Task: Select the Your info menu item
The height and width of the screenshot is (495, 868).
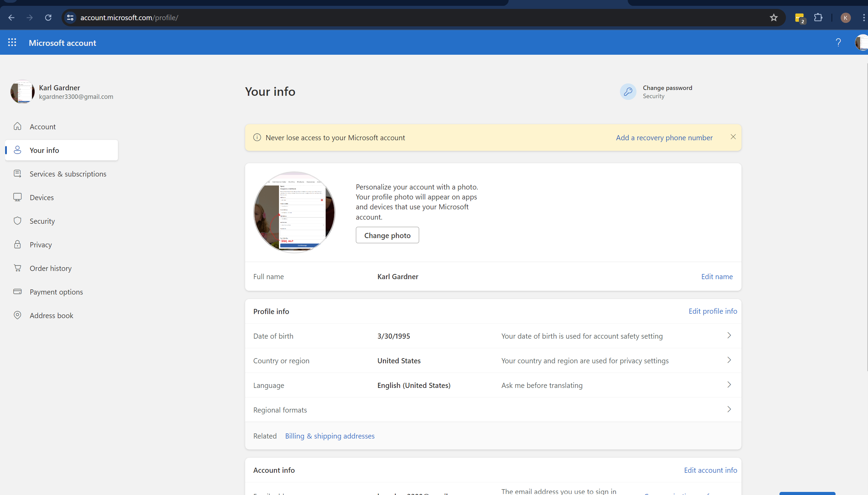Action: (x=62, y=150)
